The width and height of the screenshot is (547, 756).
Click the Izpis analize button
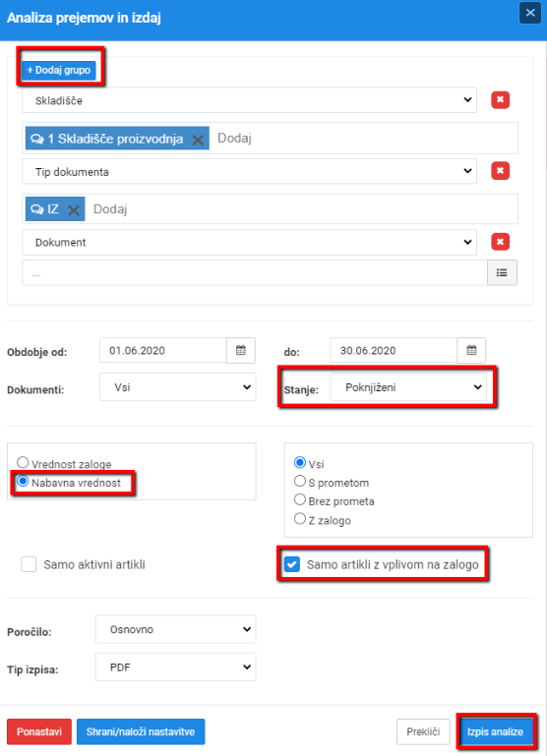pos(496,731)
